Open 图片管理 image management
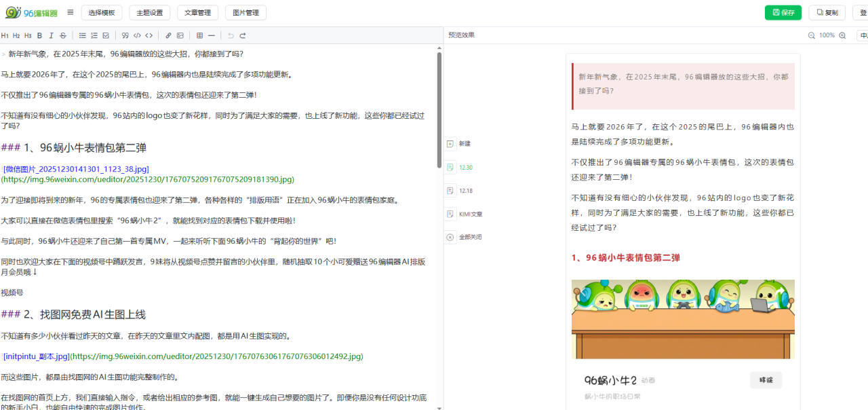 click(245, 12)
